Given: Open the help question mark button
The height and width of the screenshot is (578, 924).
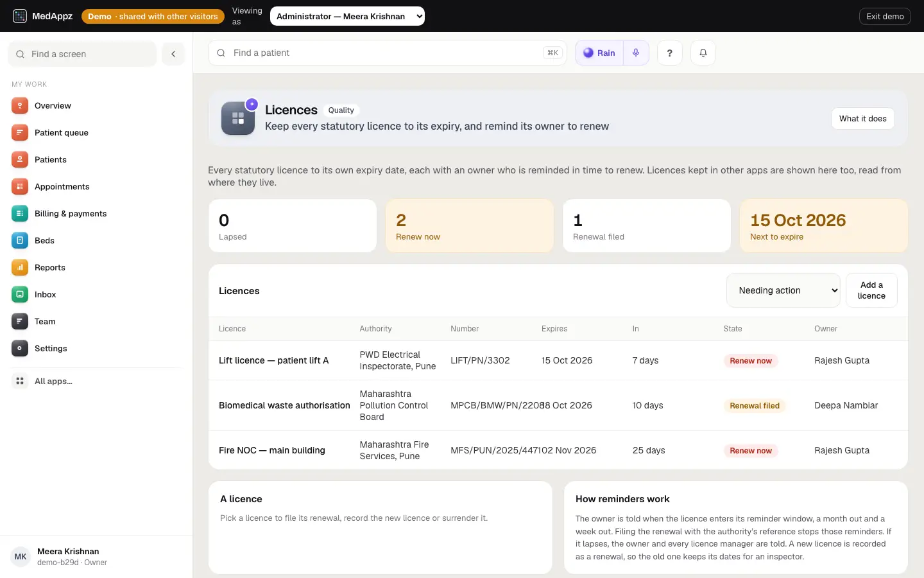Looking at the screenshot, I should (670, 53).
